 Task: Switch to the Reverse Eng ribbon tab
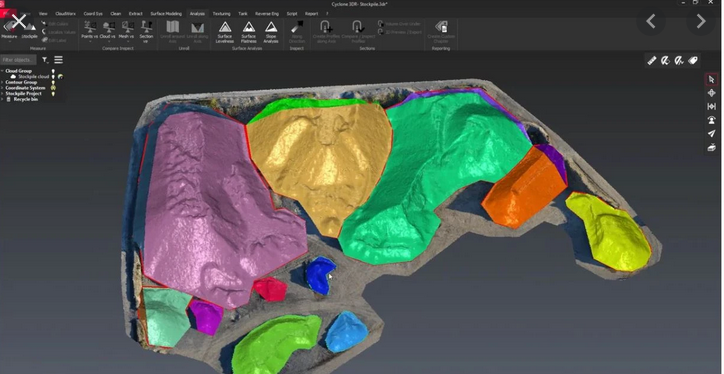pyautogui.click(x=267, y=14)
